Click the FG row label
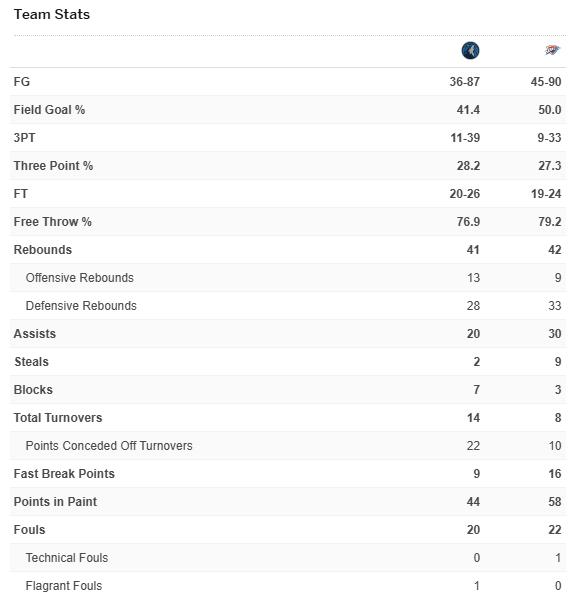Viewport: 576px width, 596px height. pos(22,82)
